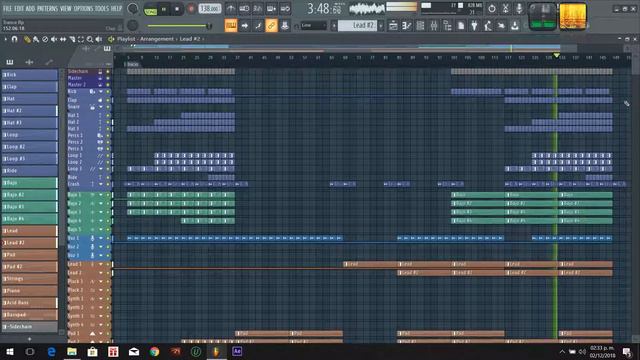This screenshot has width=640, height=360.
Task: Click Arrangement in the playlist breadcrumb
Action: [157, 39]
